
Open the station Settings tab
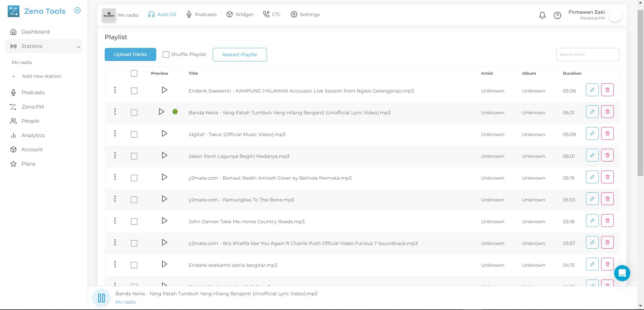click(305, 15)
